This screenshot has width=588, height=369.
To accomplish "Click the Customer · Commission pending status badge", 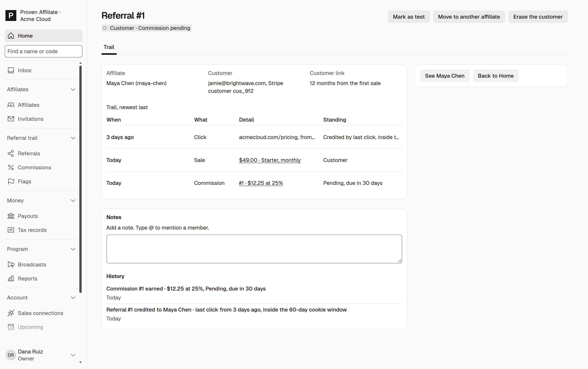I will [146, 28].
